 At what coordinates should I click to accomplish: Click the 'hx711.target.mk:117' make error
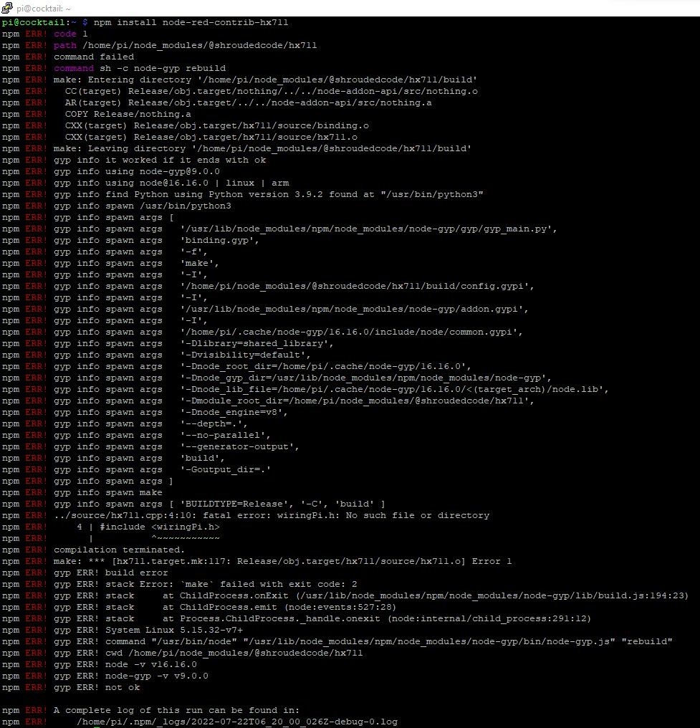coord(283,561)
